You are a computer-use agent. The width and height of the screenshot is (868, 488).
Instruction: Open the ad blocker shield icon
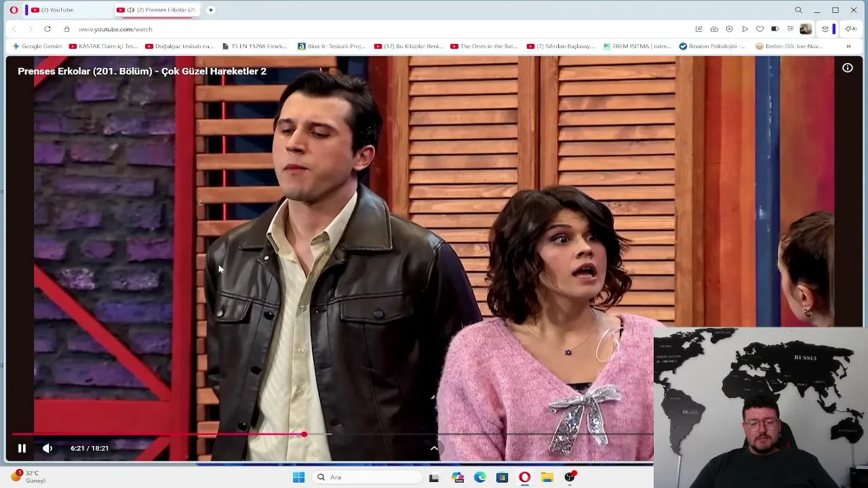[730, 29]
